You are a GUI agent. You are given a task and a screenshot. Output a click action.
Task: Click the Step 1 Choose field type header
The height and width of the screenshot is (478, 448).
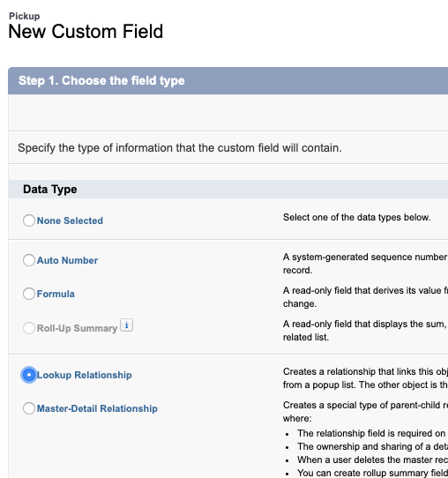click(101, 80)
